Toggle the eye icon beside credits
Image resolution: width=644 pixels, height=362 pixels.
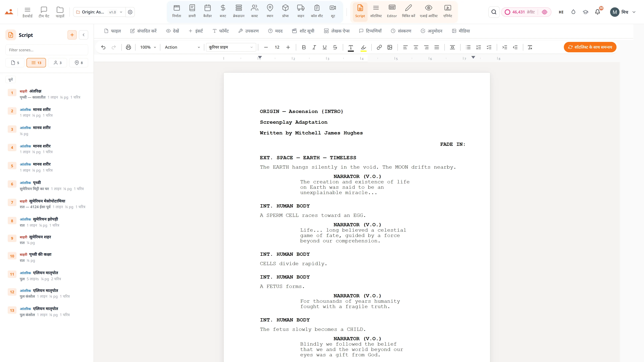(545, 12)
